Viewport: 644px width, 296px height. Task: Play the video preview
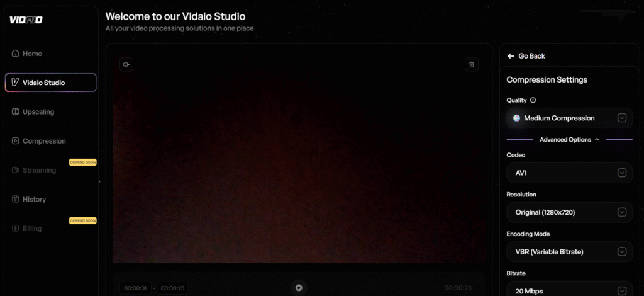pyautogui.click(x=299, y=288)
